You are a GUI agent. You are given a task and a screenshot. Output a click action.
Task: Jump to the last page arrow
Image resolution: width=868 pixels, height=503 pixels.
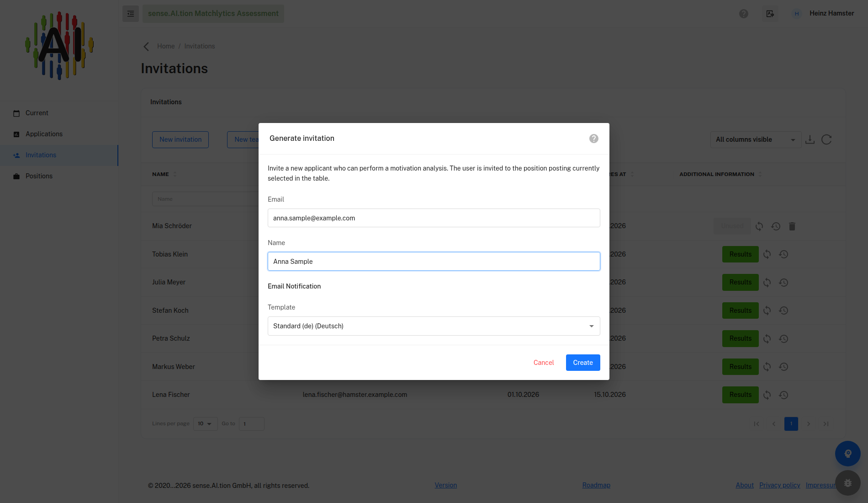click(826, 424)
